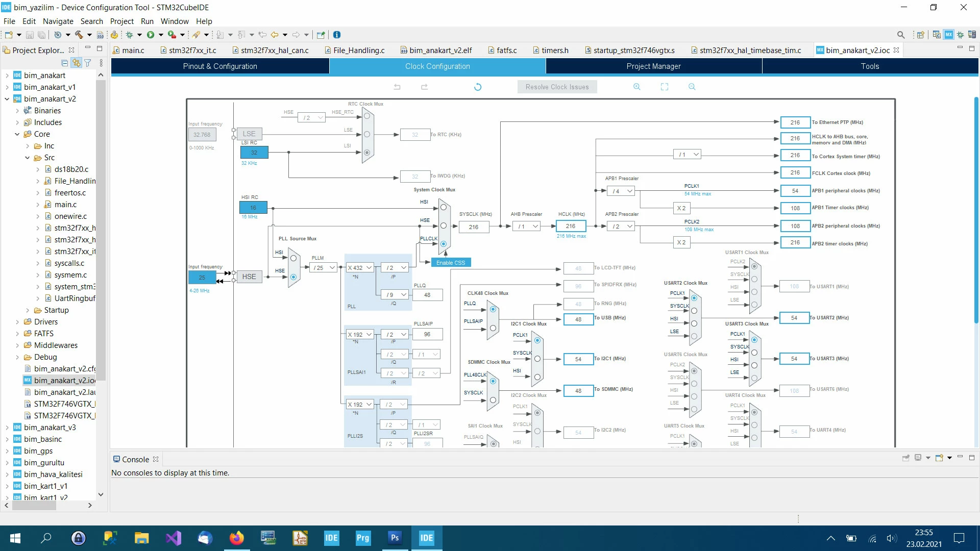Switch to the MX Device Configuration perspective
The image size is (980, 551).
[x=949, y=35]
